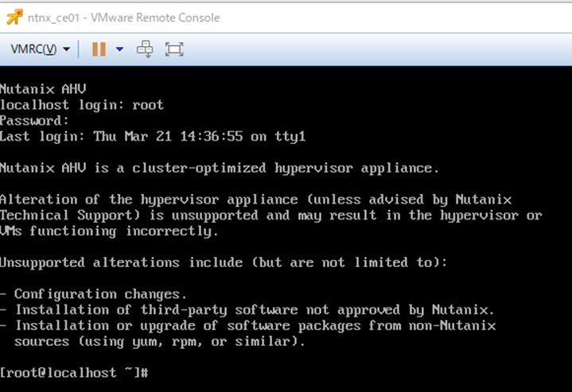Click 'Alteration of the hypervisor appliance' line

255,200
